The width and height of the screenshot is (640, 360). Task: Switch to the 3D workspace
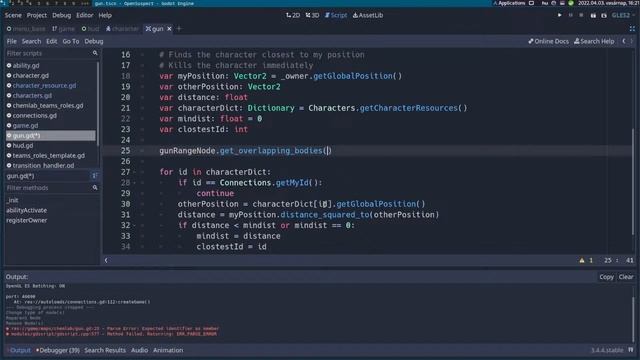(x=312, y=15)
